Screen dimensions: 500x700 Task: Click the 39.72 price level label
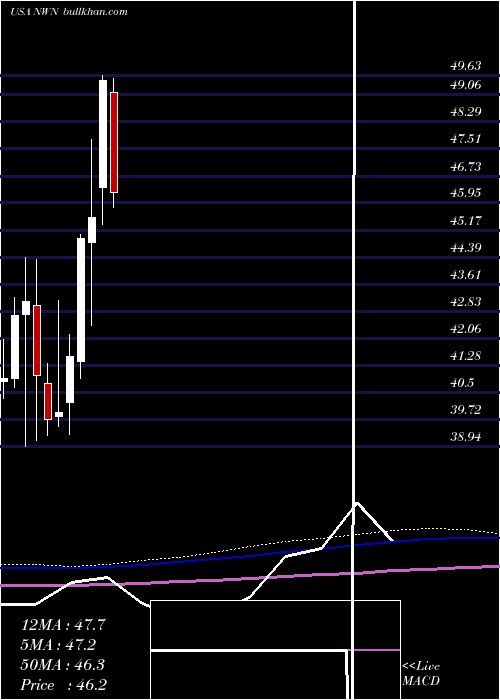click(466, 410)
